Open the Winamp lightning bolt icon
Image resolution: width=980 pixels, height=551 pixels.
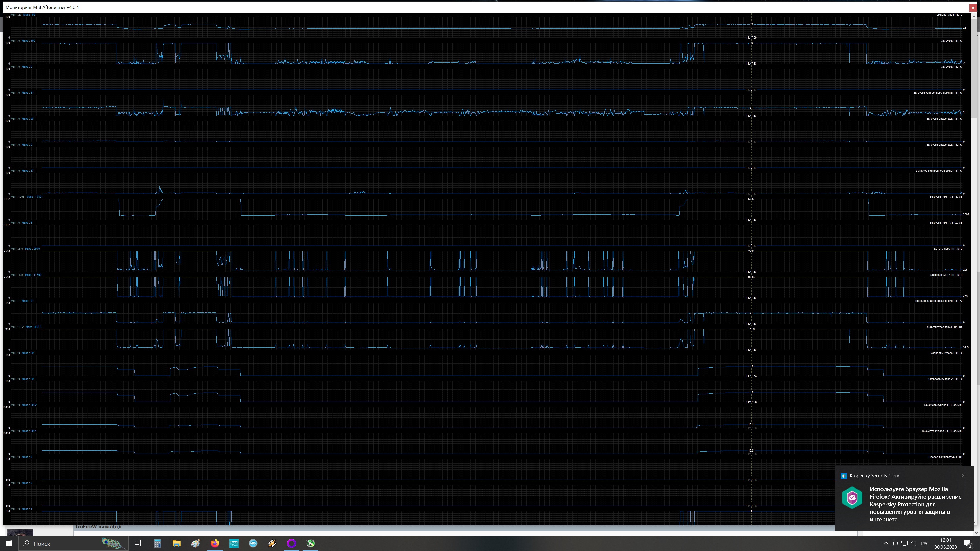pos(272,543)
